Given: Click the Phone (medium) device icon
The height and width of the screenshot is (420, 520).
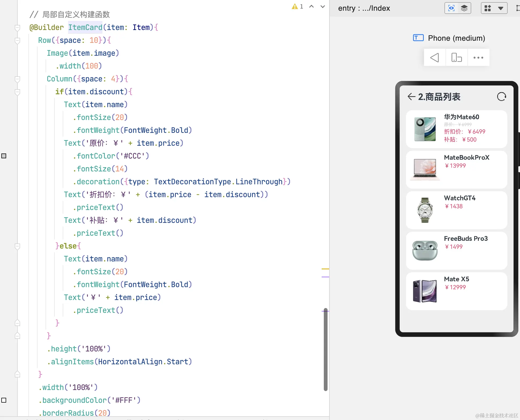Looking at the screenshot, I should pyautogui.click(x=418, y=38).
